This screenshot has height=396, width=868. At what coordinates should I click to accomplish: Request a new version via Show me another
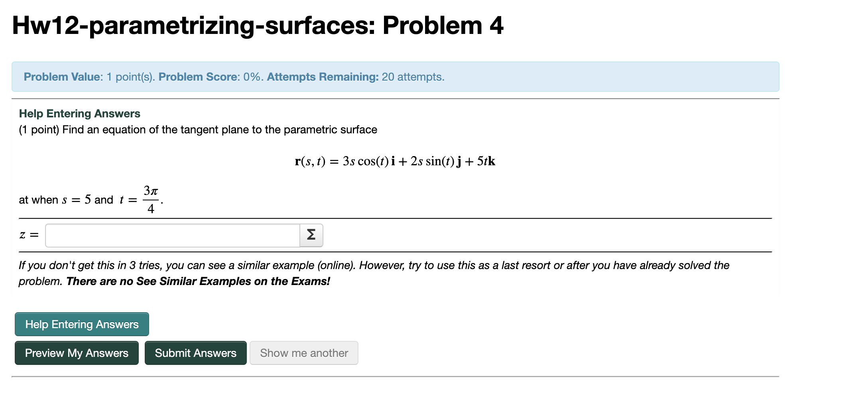tap(304, 353)
